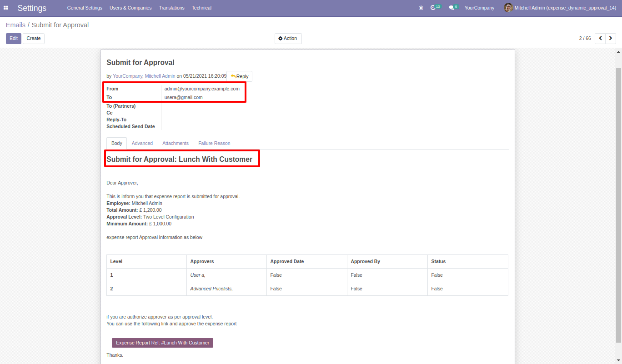Image resolution: width=622 pixels, height=364 pixels.
Task: Click the 'Reply-To' field label
Action: point(116,120)
